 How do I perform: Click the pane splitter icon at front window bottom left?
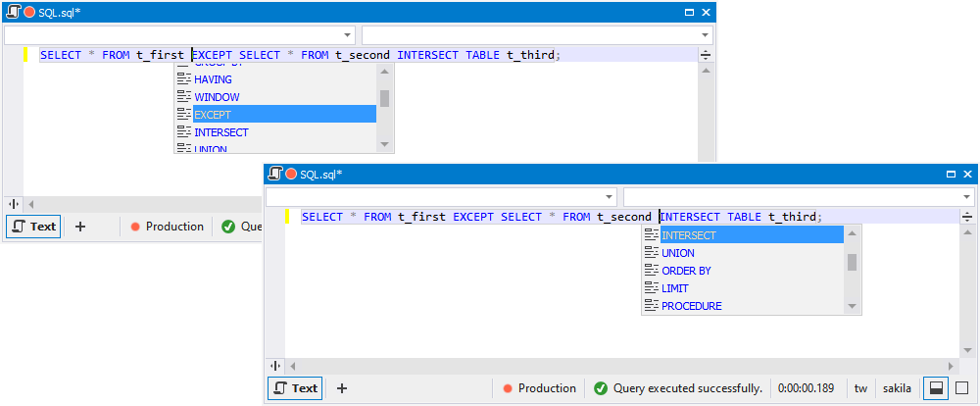(275, 365)
